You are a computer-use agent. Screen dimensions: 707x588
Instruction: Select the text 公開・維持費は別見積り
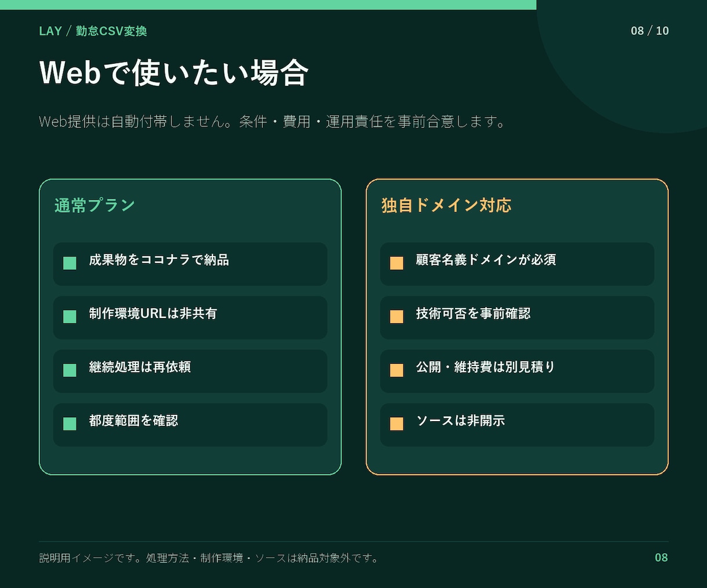coord(486,367)
